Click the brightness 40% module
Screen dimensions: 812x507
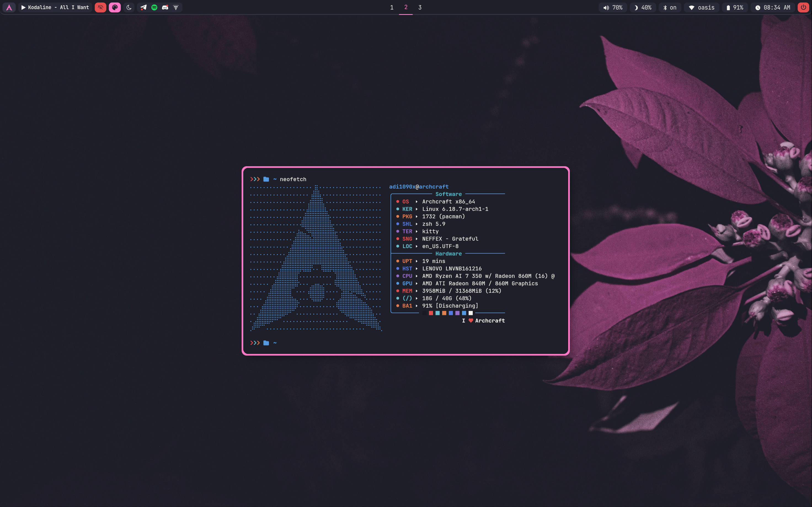(x=643, y=7)
